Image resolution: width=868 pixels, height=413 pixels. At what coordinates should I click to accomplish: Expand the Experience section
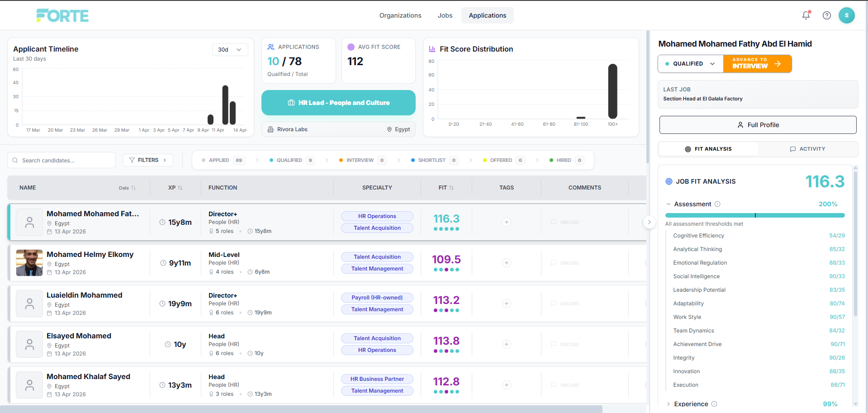[x=669, y=404]
